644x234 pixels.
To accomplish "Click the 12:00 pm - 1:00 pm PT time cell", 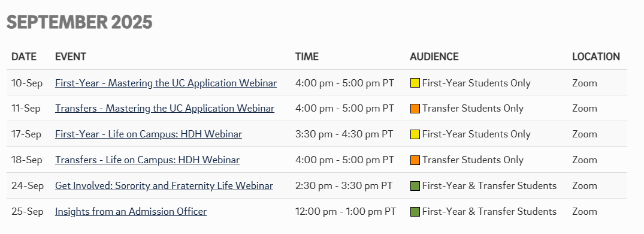I will coord(346,211).
